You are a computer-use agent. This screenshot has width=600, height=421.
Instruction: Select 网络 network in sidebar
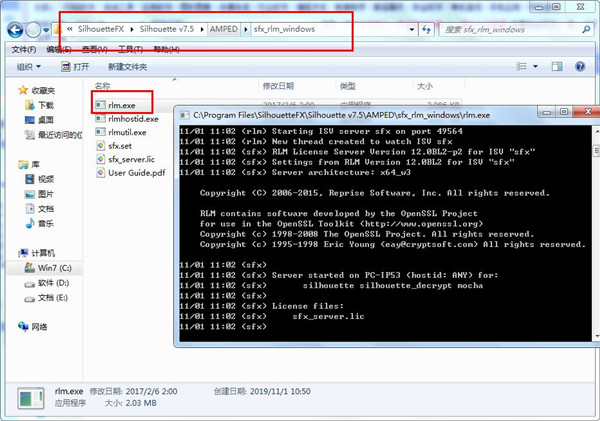coord(33,327)
